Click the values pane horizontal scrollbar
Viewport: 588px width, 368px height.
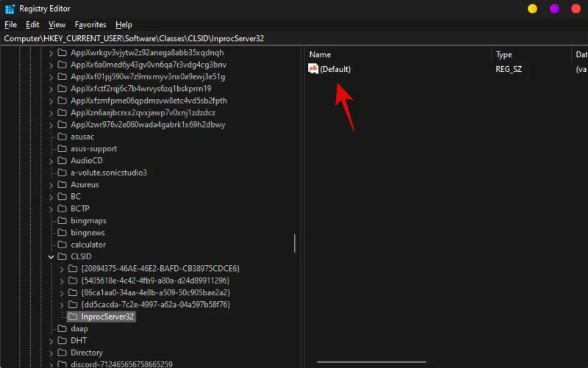tap(371, 362)
